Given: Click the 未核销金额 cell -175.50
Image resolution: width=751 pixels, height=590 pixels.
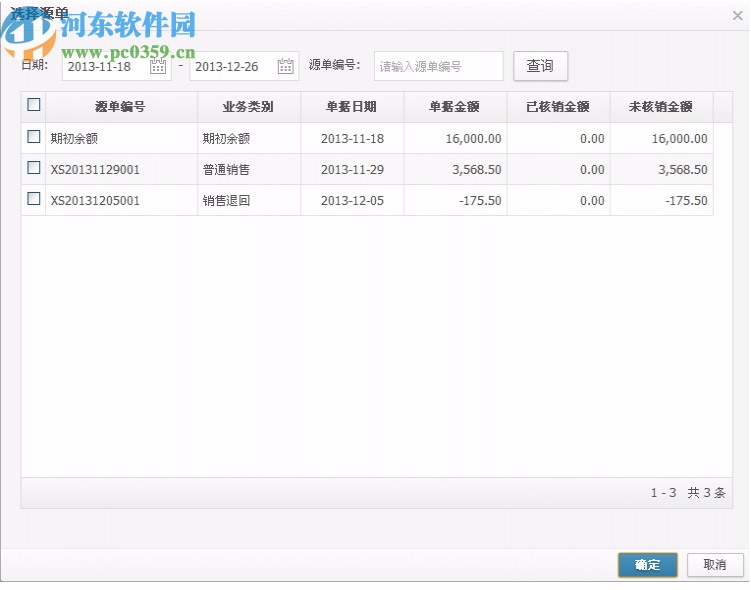Looking at the screenshot, I should [661, 201].
